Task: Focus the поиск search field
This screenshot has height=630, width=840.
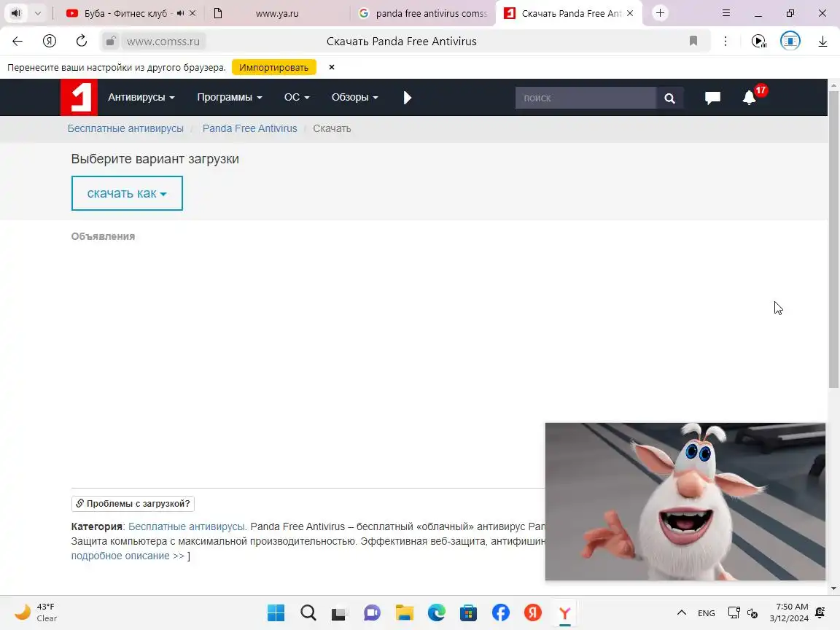Action: pyautogui.click(x=586, y=98)
